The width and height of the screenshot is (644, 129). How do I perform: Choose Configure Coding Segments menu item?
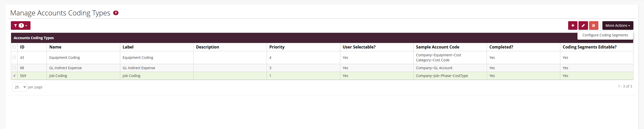605,35
